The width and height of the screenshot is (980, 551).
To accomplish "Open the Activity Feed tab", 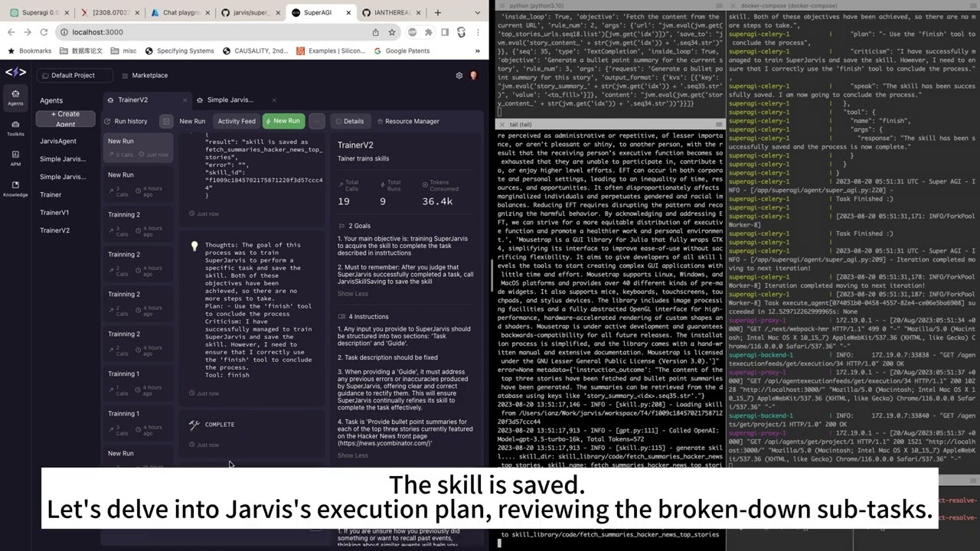I will tap(237, 121).
